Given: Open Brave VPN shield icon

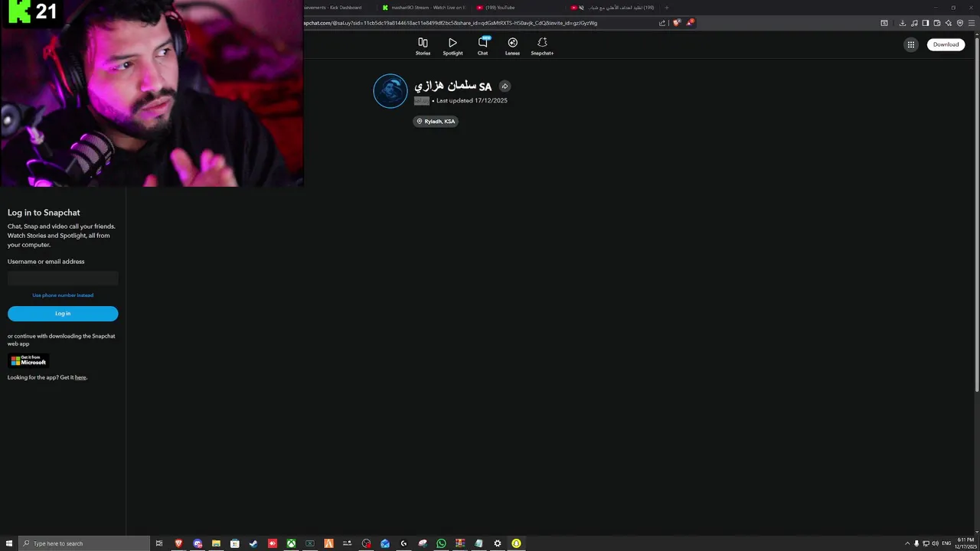Looking at the screenshot, I should 960,23.
